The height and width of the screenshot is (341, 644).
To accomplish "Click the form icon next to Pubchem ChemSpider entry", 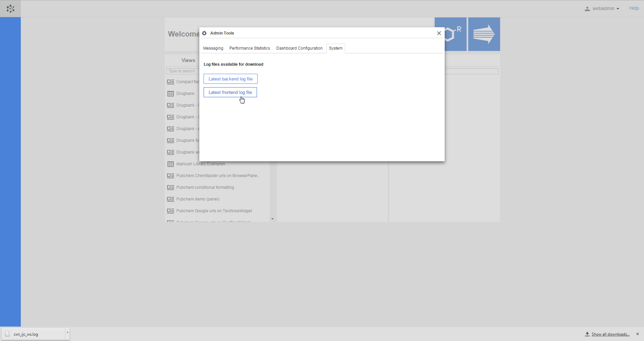I will 170,176.
